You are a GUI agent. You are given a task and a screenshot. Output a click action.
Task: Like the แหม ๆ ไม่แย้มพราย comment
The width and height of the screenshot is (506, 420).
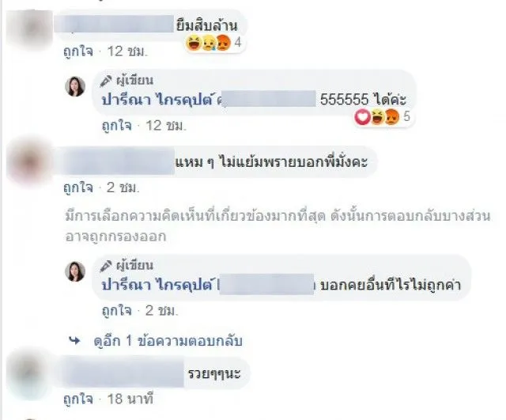tap(78, 188)
